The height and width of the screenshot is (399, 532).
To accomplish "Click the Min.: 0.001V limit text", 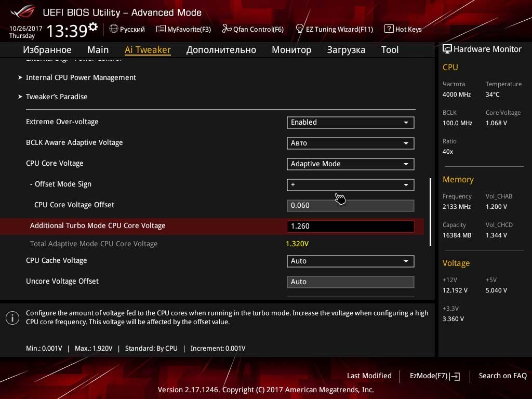I will pyautogui.click(x=44, y=349).
